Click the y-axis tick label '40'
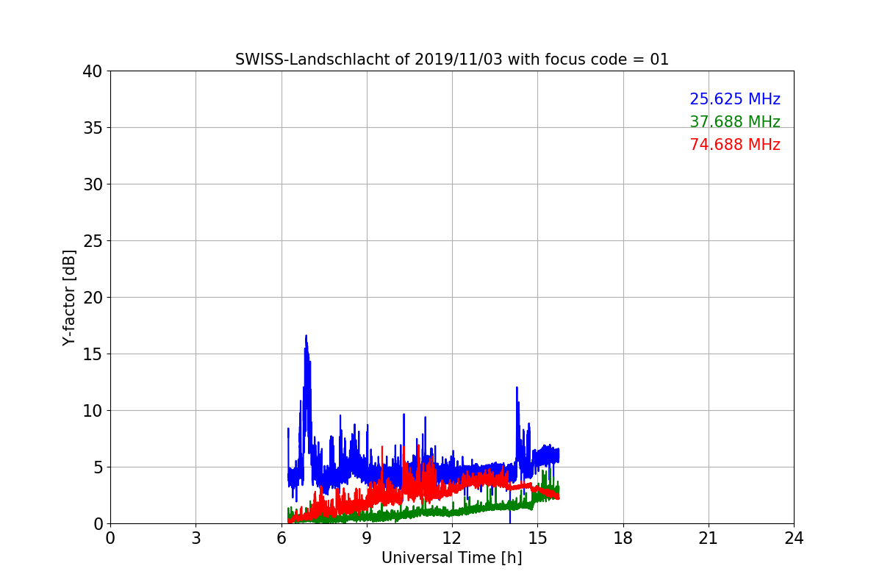The width and height of the screenshot is (882, 588). [x=93, y=71]
